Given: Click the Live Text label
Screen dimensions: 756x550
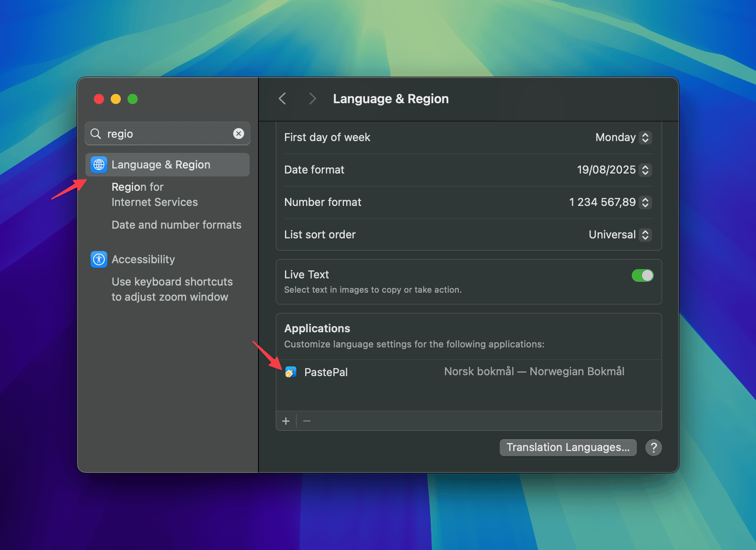Looking at the screenshot, I should pos(306,275).
